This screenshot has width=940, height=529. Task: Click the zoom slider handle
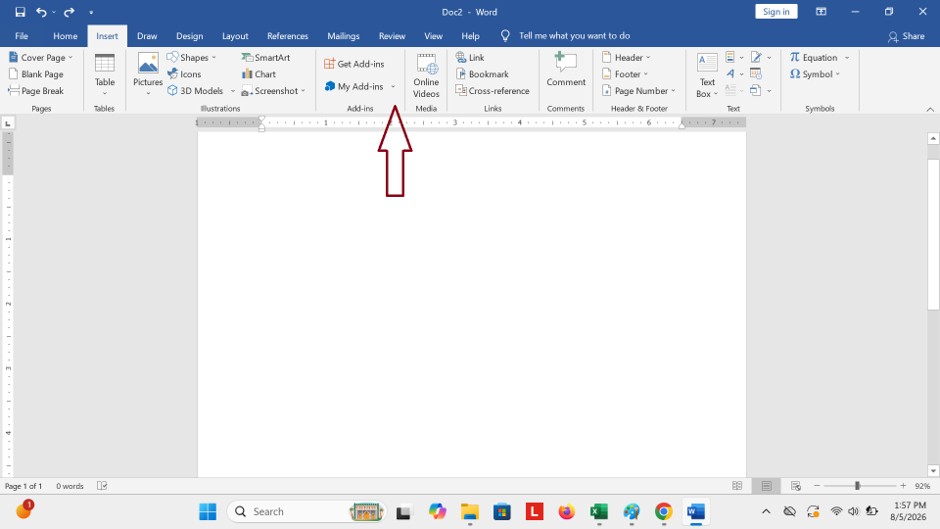[x=857, y=486]
